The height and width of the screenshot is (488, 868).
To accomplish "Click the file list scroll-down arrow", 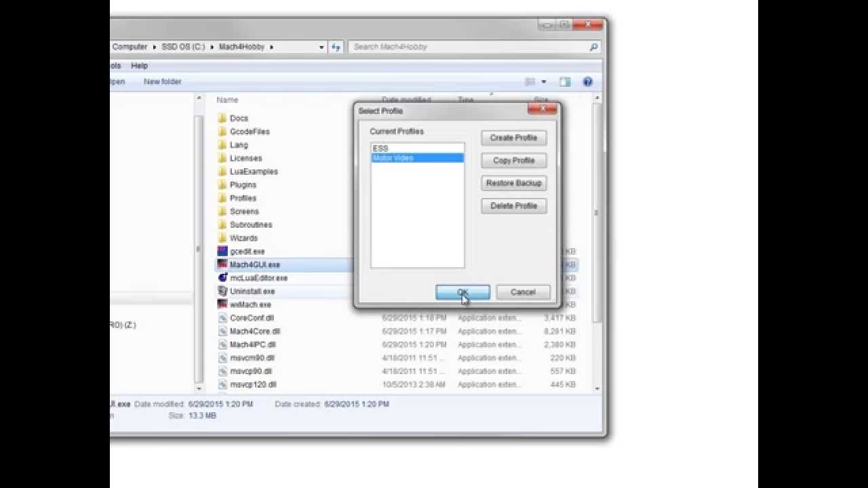I will point(597,388).
